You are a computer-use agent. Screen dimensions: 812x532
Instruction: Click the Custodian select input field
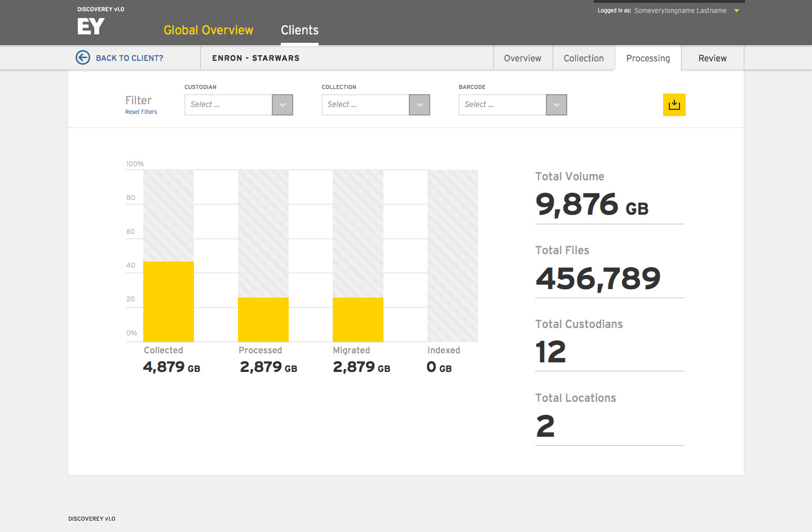click(228, 105)
